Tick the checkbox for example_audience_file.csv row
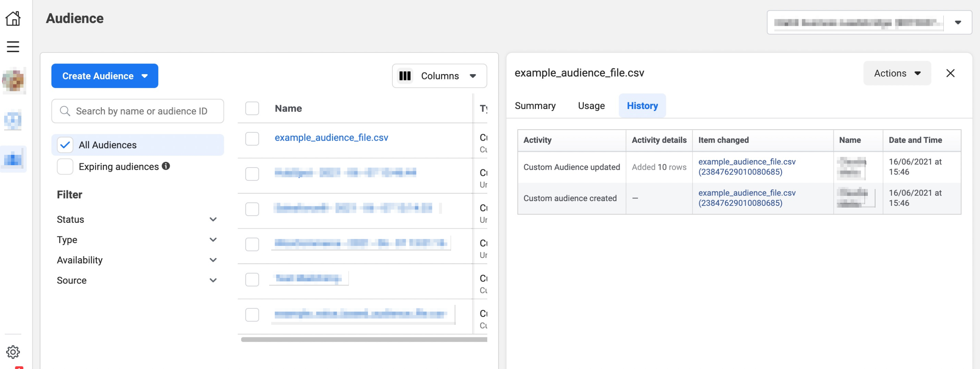Screen dimensions: 980x369 (x=252, y=138)
